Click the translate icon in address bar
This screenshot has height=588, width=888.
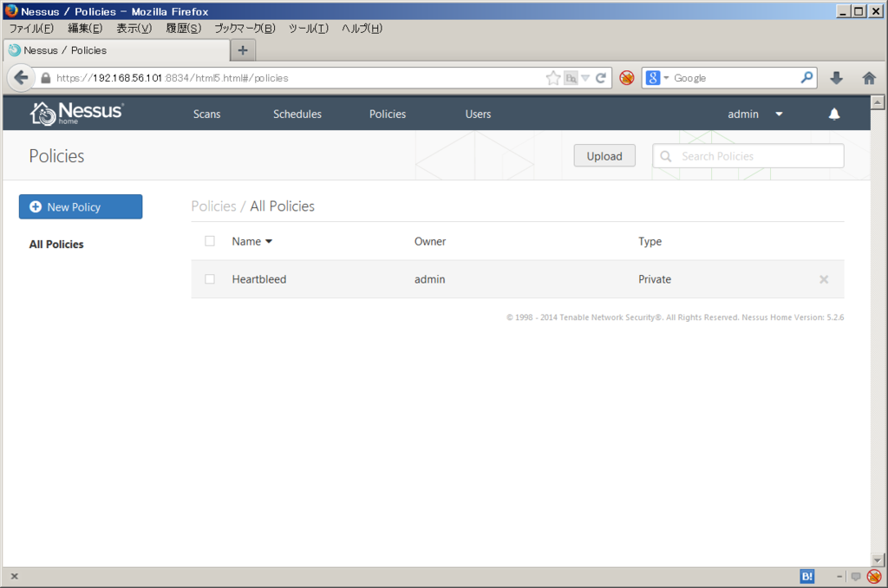571,78
